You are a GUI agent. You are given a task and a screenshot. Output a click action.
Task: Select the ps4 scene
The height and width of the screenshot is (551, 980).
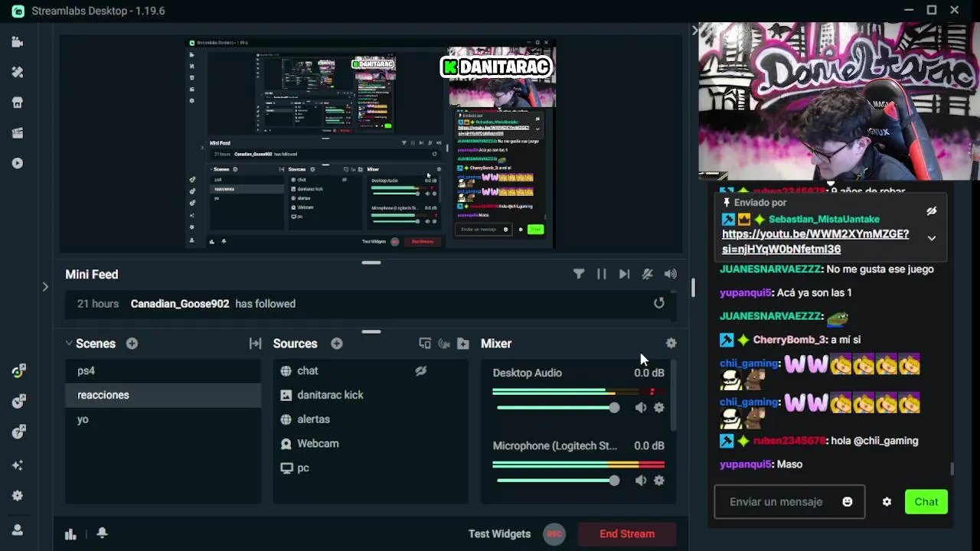coord(162,370)
